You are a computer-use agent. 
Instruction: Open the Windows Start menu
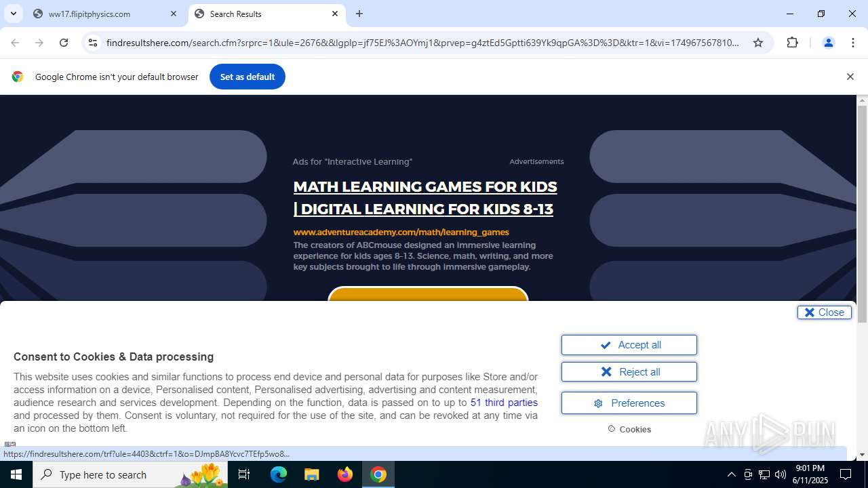pos(16,474)
